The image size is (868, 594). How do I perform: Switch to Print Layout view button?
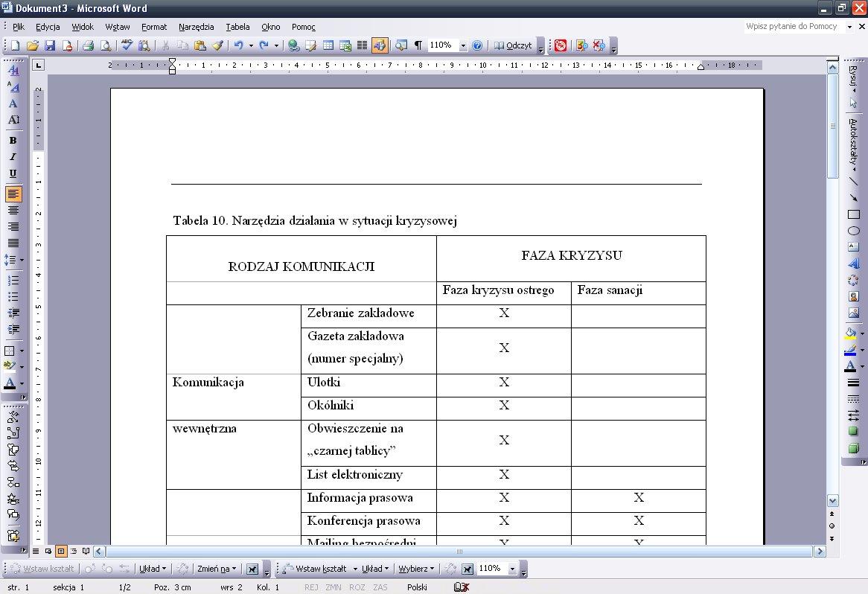pyautogui.click(x=61, y=551)
